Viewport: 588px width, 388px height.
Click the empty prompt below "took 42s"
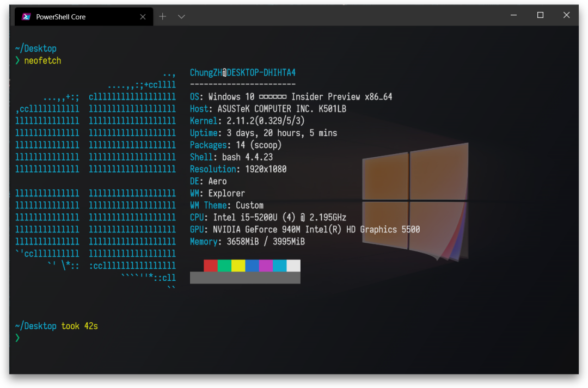click(x=17, y=338)
